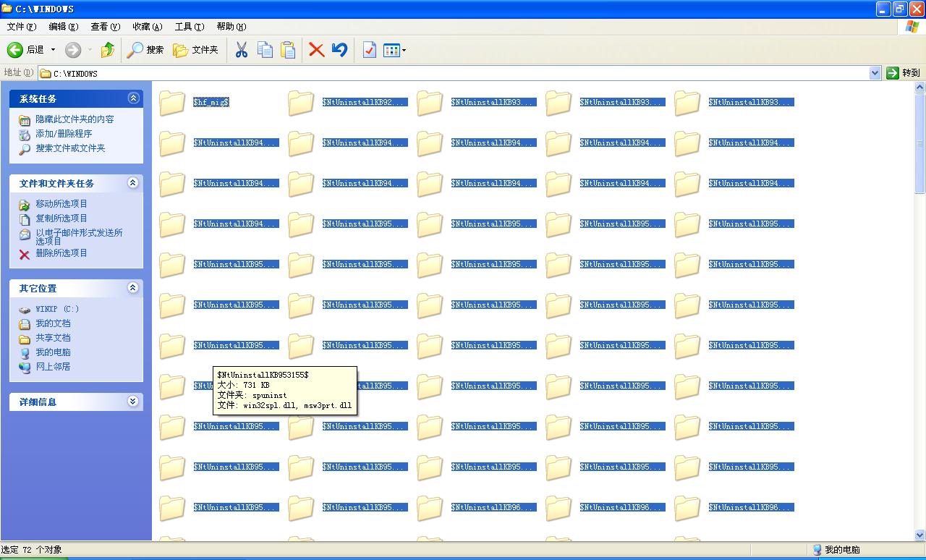
Task: Click the 删除所选项目 link
Action: point(61,253)
